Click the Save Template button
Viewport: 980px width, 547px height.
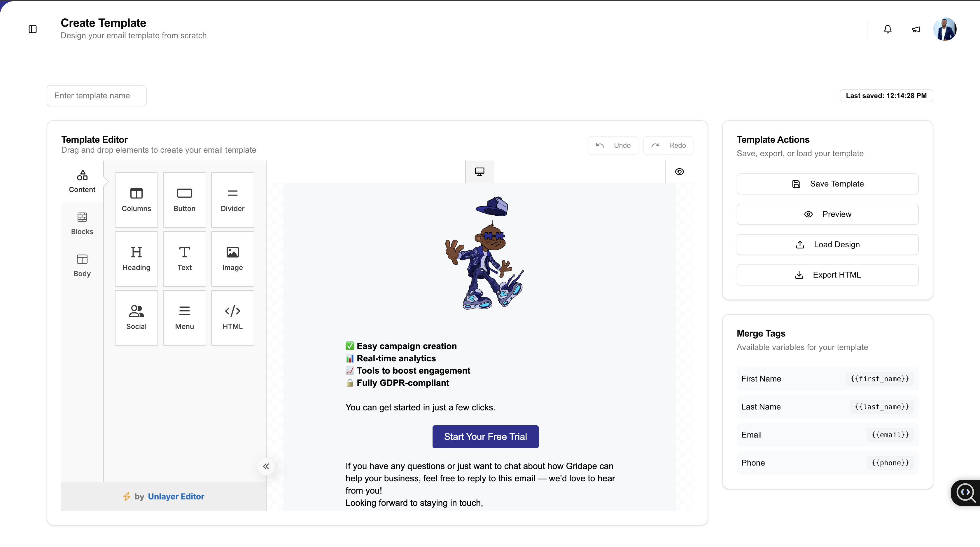click(827, 184)
